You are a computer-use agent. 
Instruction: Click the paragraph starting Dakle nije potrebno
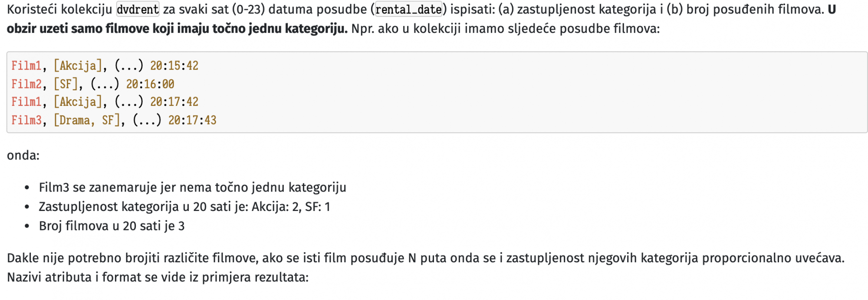426,258
